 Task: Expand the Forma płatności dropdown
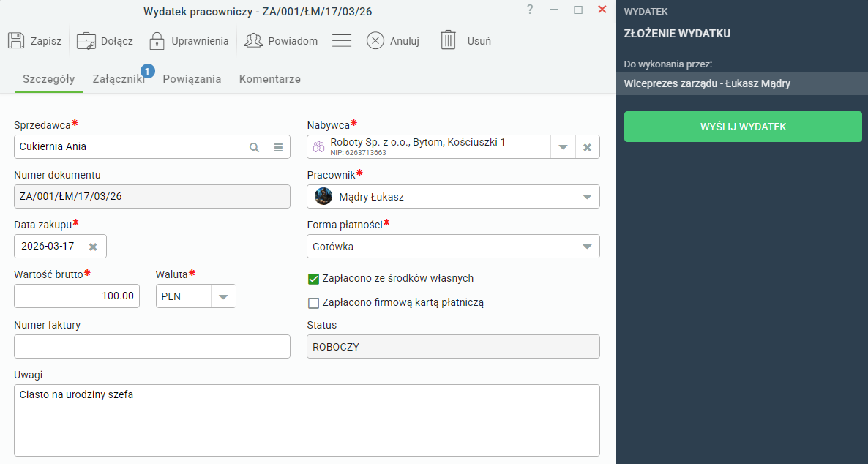pyautogui.click(x=587, y=247)
